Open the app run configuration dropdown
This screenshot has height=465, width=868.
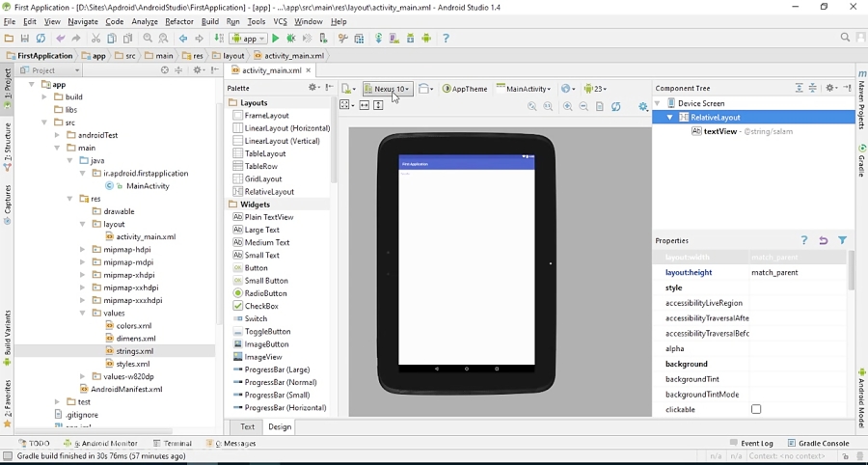pyautogui.click(x=248, y=39)
